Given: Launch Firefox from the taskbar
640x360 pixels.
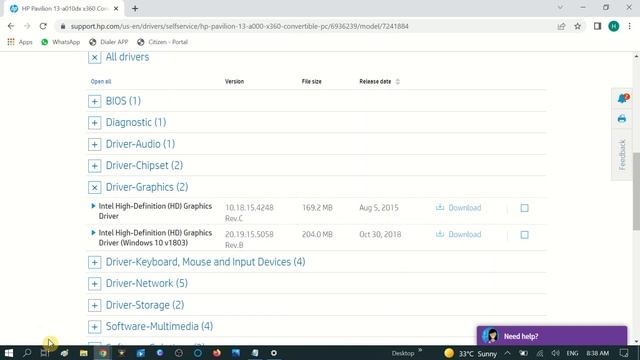Looking at the screenshot, I should tap(217, 353).
